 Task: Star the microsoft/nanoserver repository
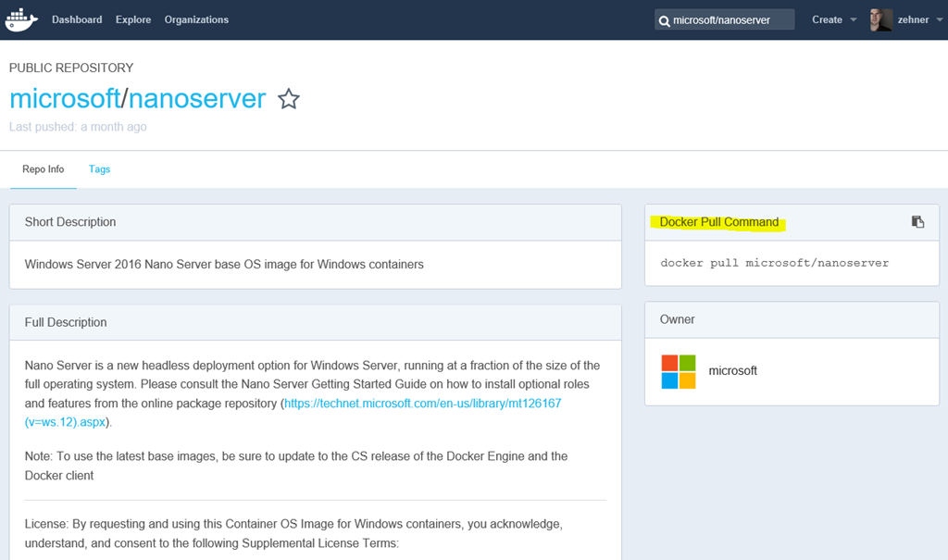289,99
